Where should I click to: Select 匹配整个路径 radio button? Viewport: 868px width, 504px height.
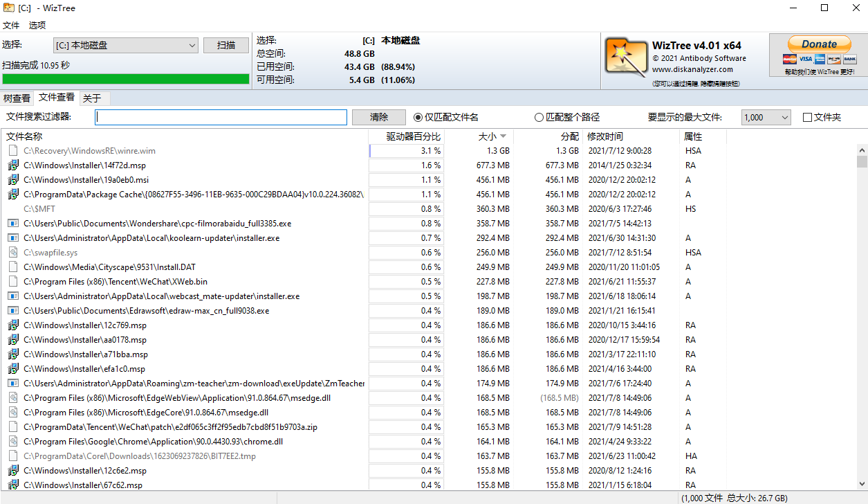tap(539, 118)
